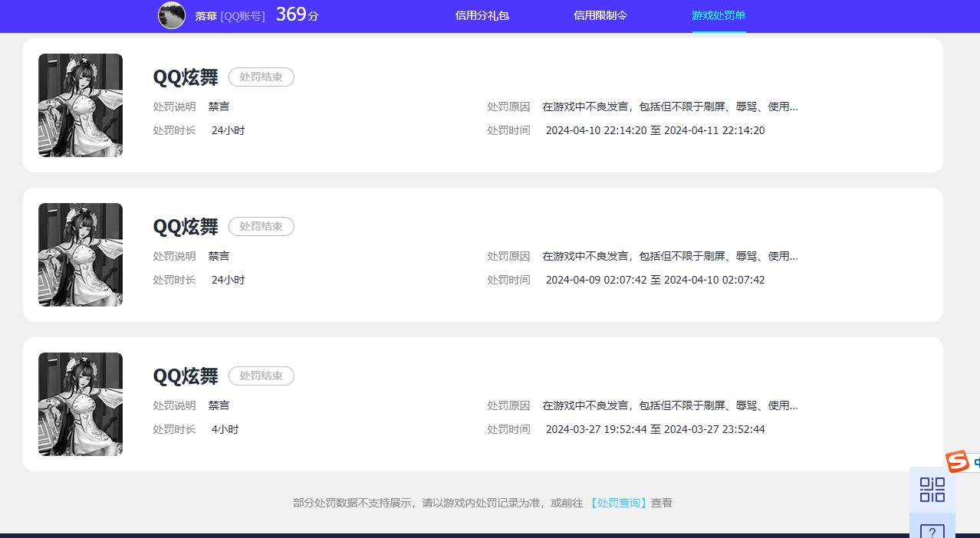Click the 处罚结束 badge on the second card
Screen dimensions: 980x538
(x=261, y=226)
